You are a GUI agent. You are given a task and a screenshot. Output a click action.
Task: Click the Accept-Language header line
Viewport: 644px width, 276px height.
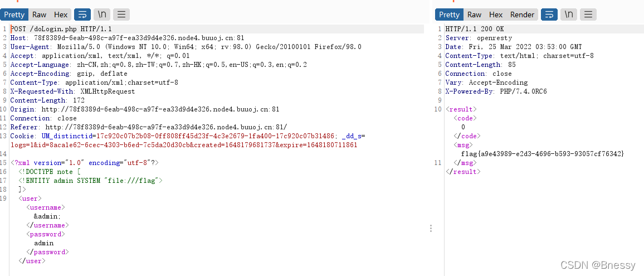pyautogui.click(x=159, y=65)
